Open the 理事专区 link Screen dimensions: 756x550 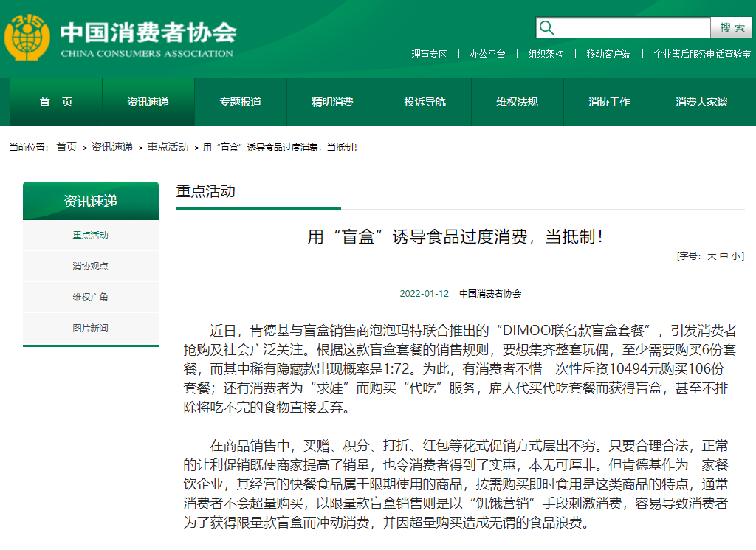pyautogui.click(x=429, y=54)
